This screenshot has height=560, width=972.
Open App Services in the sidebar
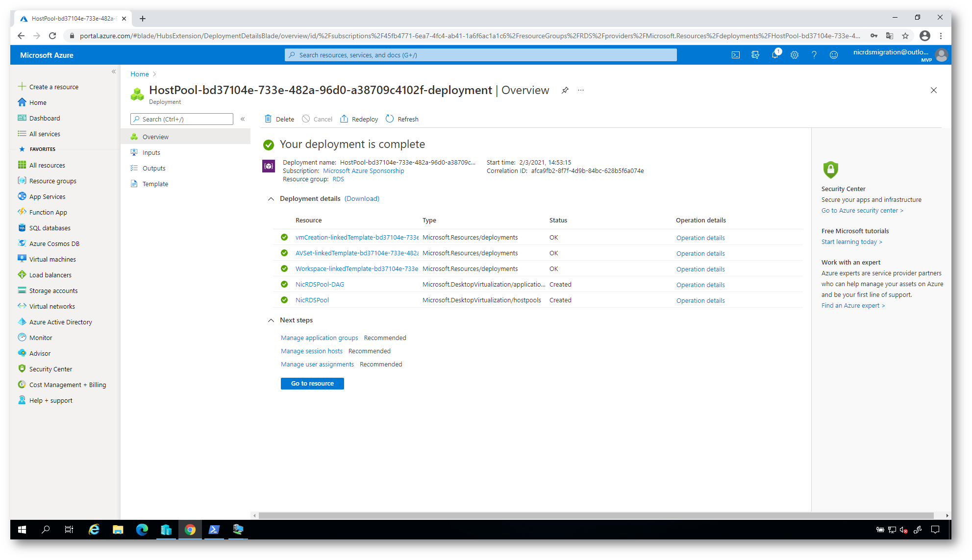(x=42, y=197)
